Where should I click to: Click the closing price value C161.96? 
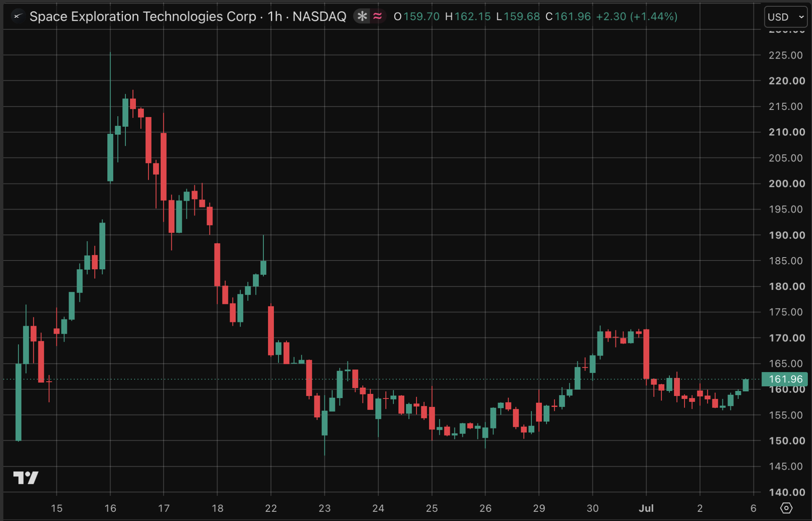(x=568, y=16)
